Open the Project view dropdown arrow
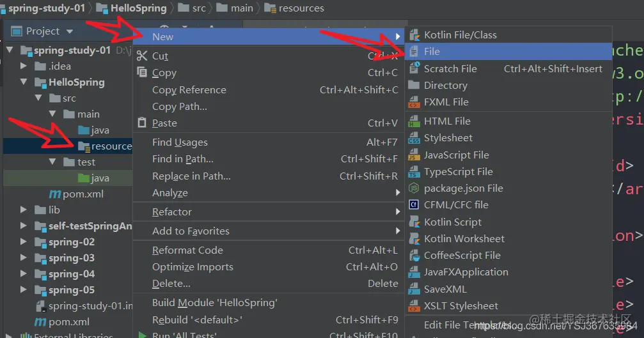 click(70, 31)
